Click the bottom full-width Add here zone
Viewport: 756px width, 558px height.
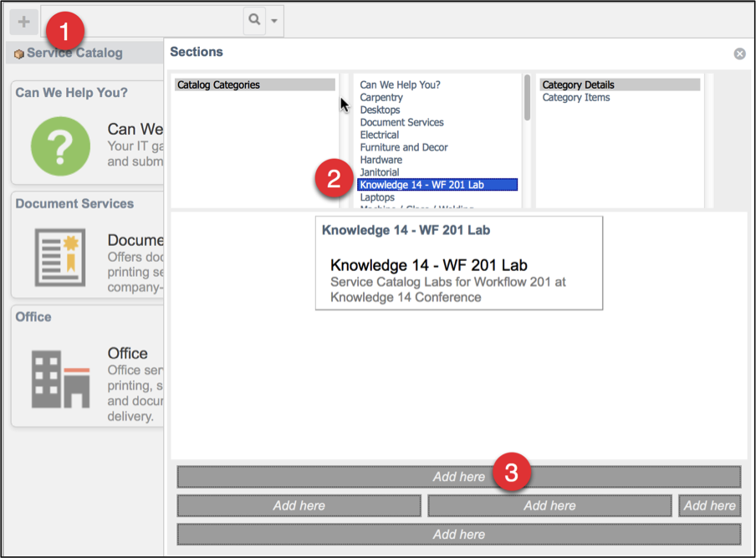[x=458, y=535]
